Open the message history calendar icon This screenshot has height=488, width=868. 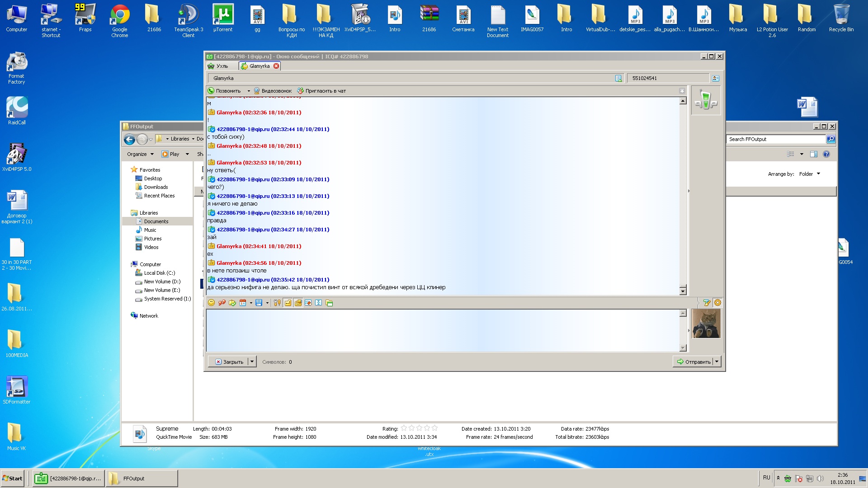point(243,303)
